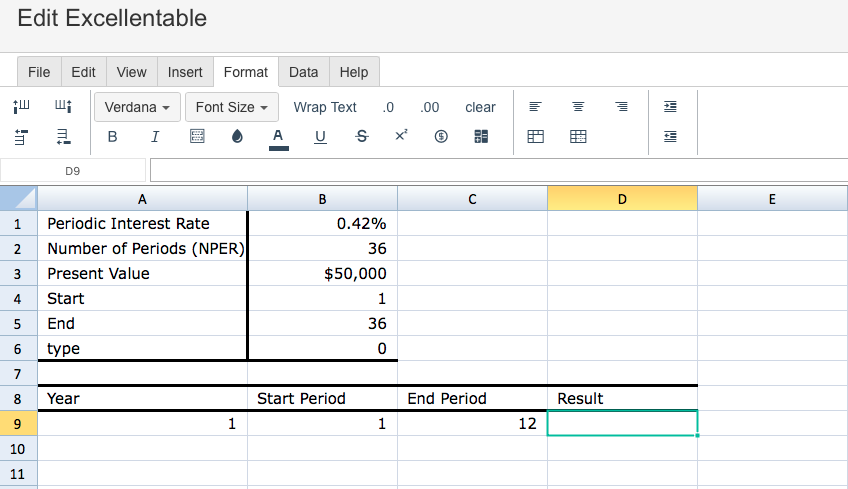Expand the Font Size dropdown
Screen dimensions: 848x489
pos(231,107)
